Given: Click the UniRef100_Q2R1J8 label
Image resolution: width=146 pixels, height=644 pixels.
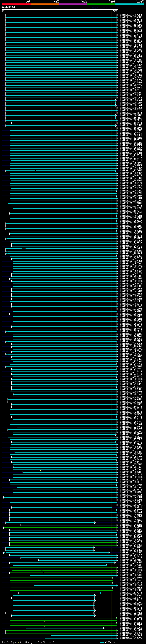Looking at the screenshot, I should tap(131, 113).
